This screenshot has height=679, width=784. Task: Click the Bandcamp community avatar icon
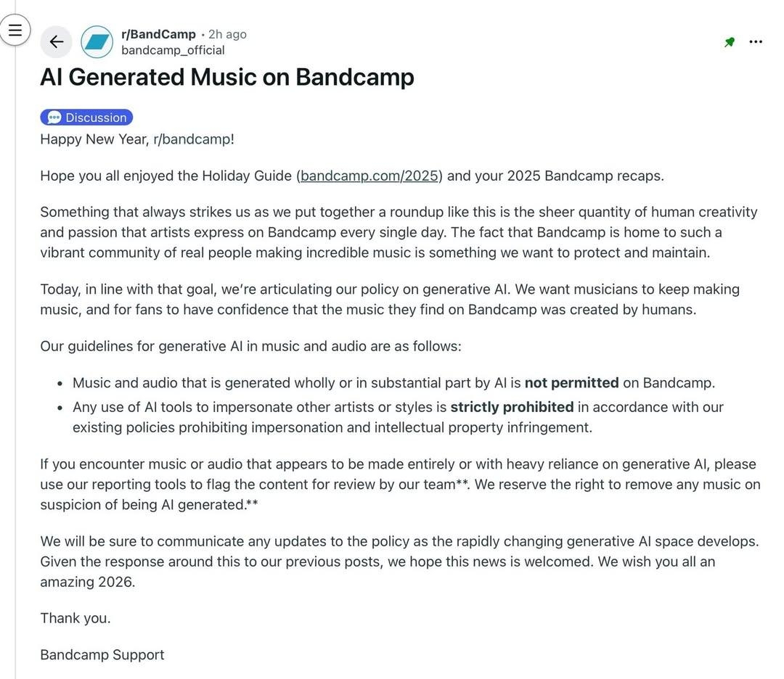tap(97, 42)
